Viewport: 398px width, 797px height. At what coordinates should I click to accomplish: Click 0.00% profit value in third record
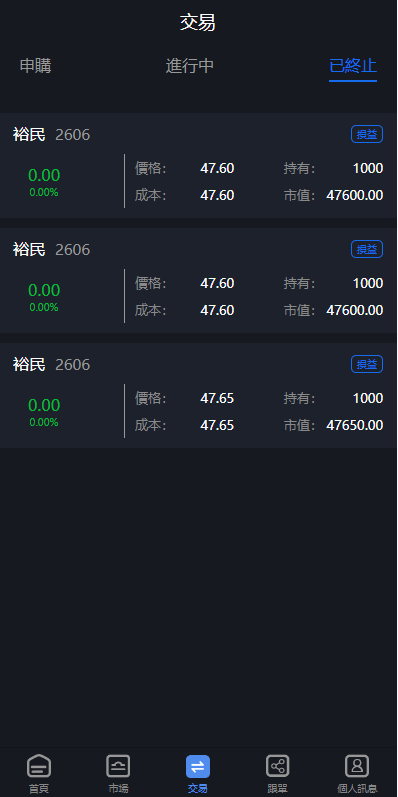coord(44,422)
